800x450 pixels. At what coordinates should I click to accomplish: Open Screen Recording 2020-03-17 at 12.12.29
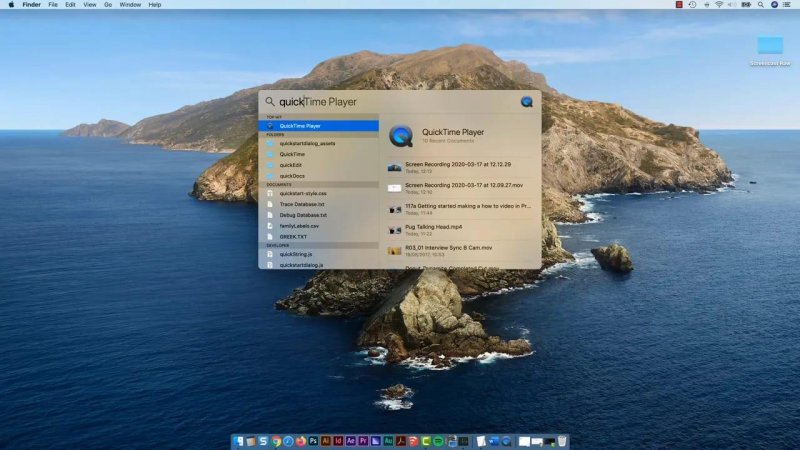(x=461, y=167)
